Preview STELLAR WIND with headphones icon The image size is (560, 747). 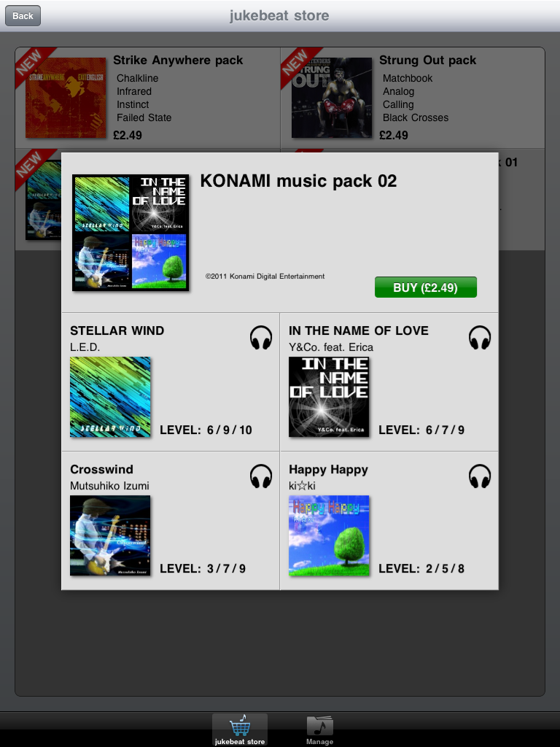tap(261, 337)
